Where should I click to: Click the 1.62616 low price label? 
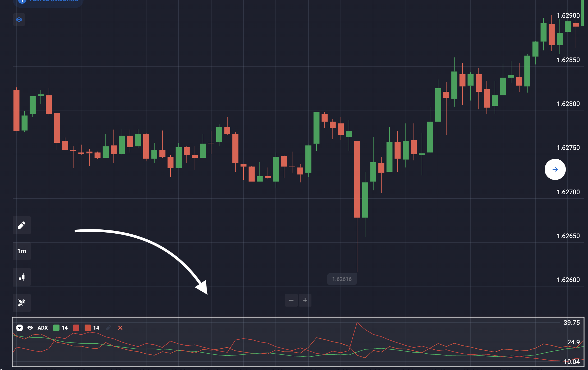tap(342, 279)
